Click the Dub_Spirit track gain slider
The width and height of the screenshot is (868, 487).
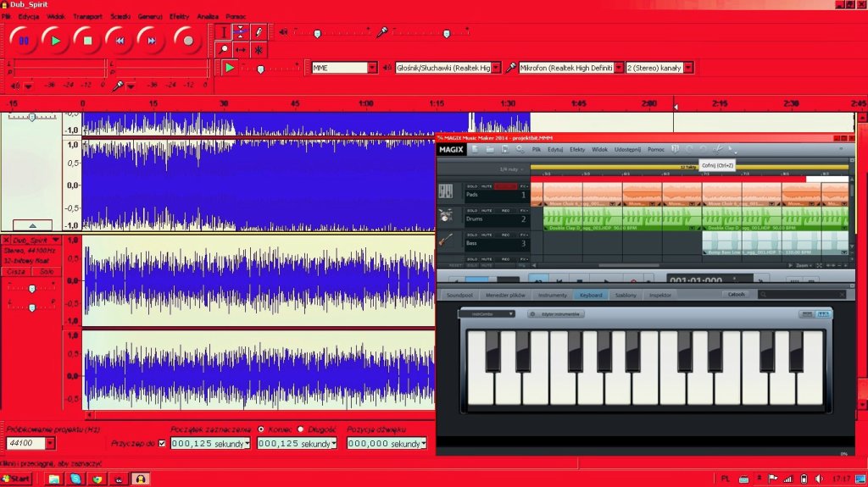click(32, 288)
